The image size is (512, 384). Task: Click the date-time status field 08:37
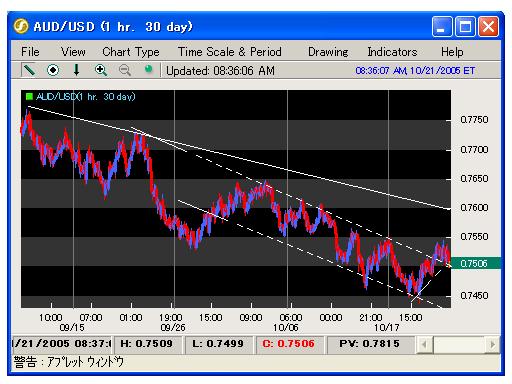tap(62, 344)
